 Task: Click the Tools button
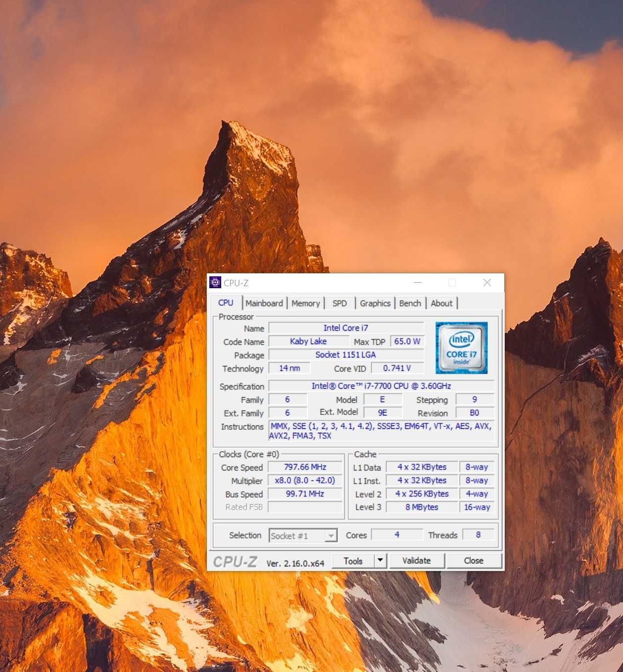tap(353, 561)
